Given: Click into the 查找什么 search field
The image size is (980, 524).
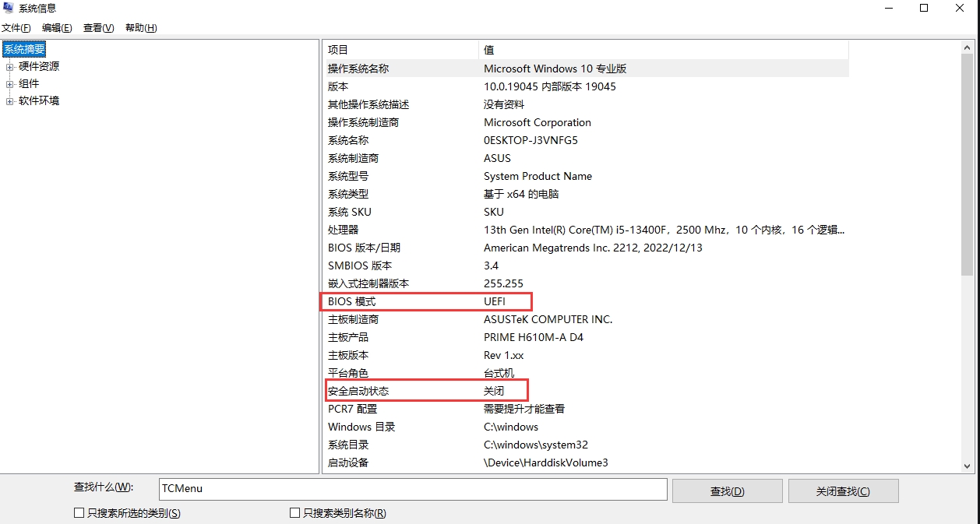Looking at the screenshot, I should point(413,489).
